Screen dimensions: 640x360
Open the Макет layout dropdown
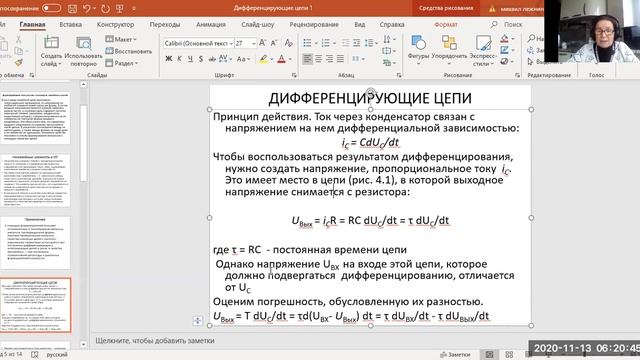121,39
